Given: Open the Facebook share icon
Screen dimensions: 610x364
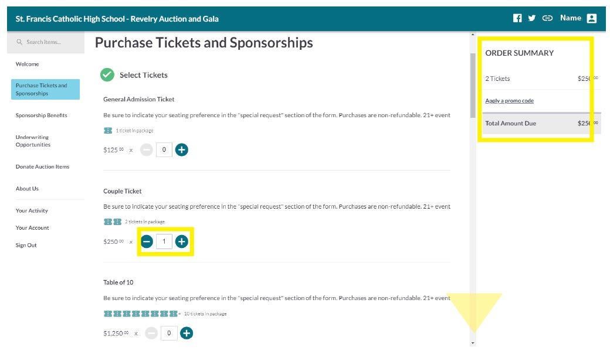Looking at the screenshot, I should coord(517,18).
